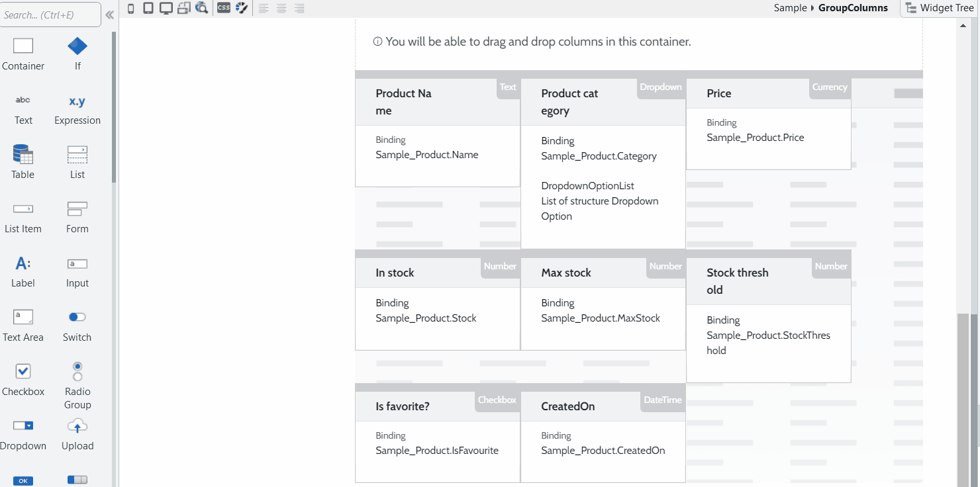Collapse the toolbox panel with the chevron

coord(110,15)
